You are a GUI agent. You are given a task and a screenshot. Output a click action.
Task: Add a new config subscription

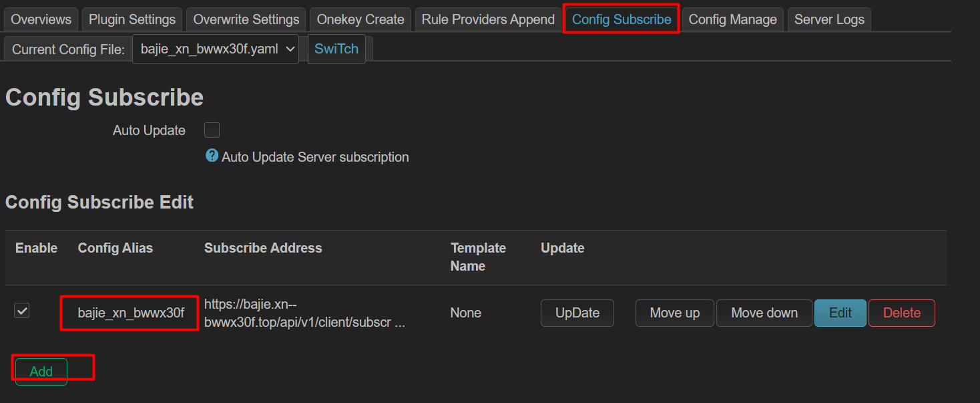point(41,372)
